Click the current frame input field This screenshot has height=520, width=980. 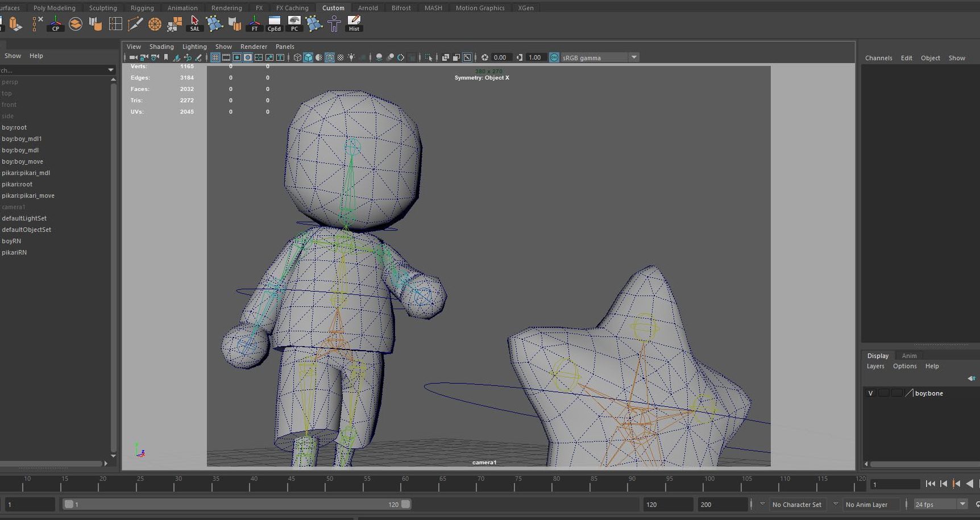tap(895, 484)
